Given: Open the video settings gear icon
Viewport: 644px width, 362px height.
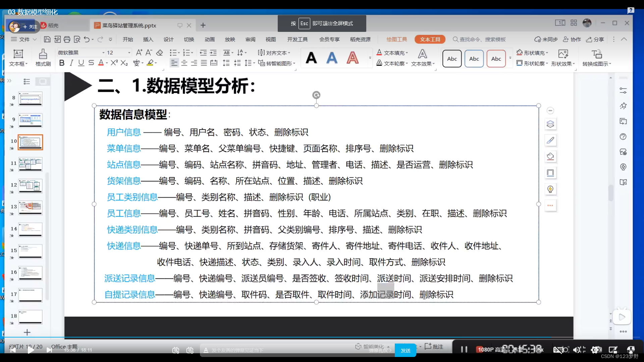Looking at the screenshot, I should (595, 350).
